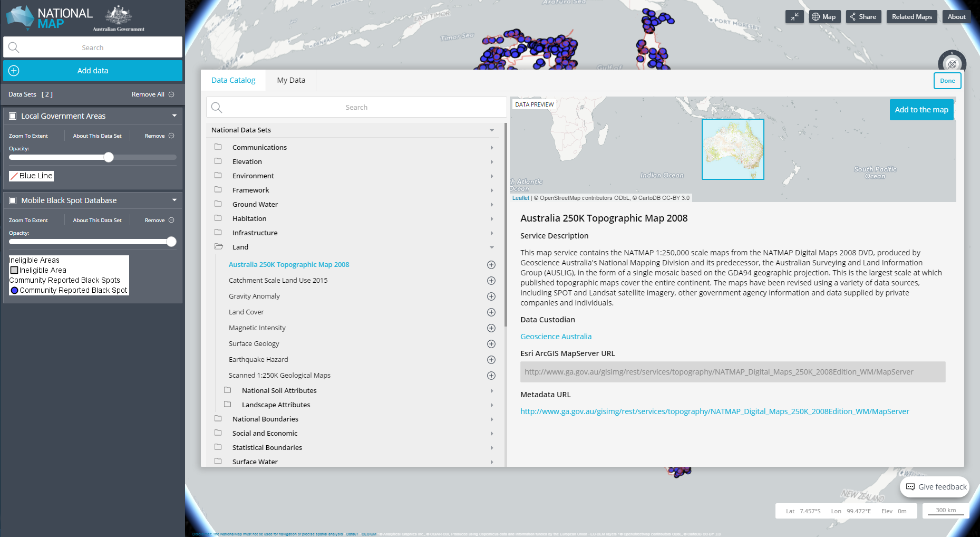This screenshot has width=980, height=537.
Task: Expand the Framework folder
Action: tap(492, 190)
